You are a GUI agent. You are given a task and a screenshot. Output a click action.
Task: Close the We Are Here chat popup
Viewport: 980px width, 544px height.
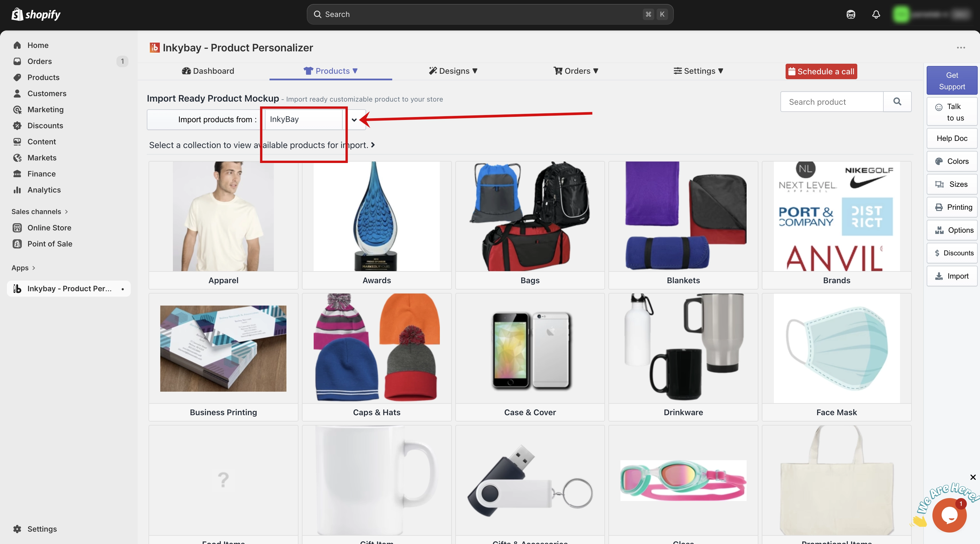click(973, 477)
